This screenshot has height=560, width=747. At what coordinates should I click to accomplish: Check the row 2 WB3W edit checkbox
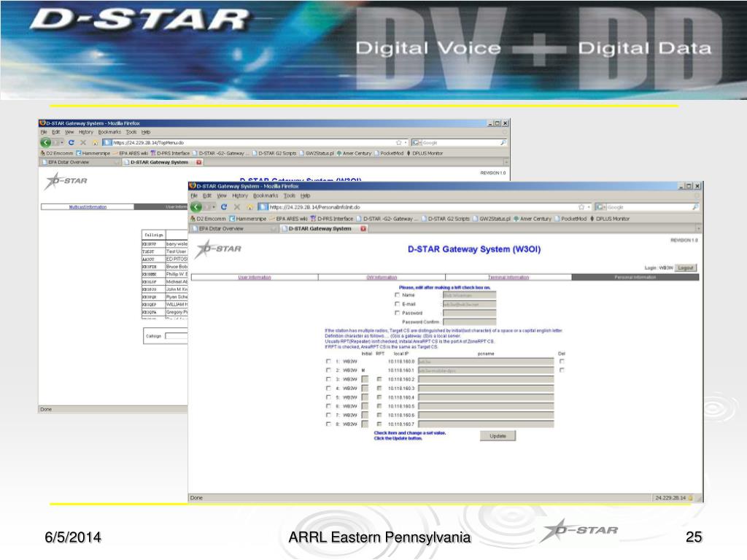click(x=328, y=370)
